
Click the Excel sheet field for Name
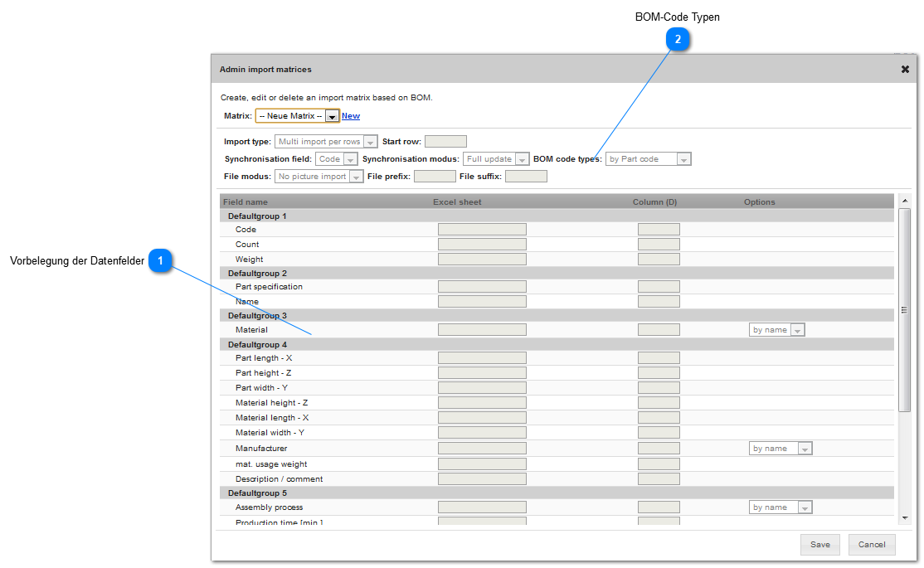482,301
